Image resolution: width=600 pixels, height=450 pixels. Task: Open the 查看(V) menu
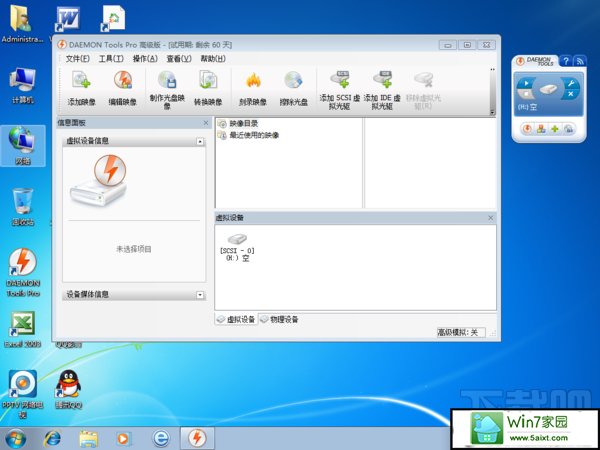[179, 59]
